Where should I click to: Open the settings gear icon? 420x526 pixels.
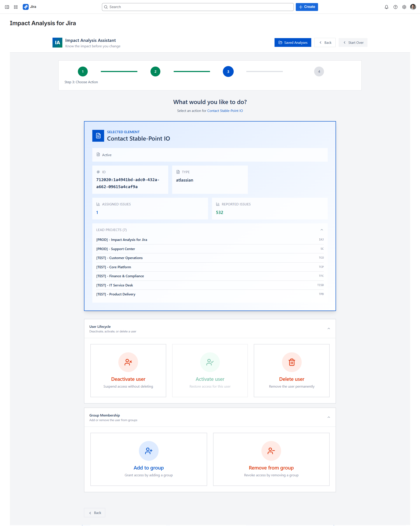(x=404, y=7)
